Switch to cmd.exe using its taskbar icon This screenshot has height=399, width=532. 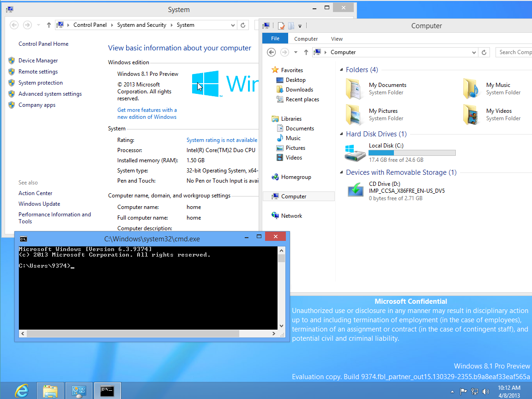(x=107, y=391)
